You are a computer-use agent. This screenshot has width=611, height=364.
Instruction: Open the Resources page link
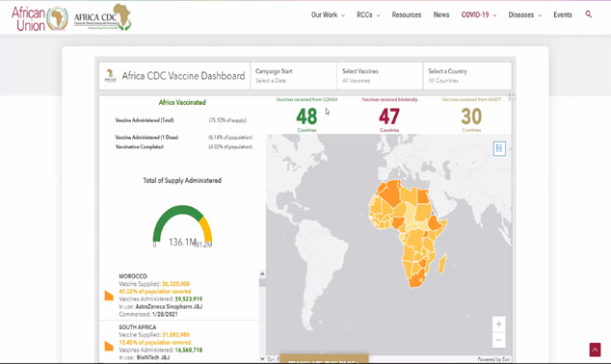[x=407, y=14]
